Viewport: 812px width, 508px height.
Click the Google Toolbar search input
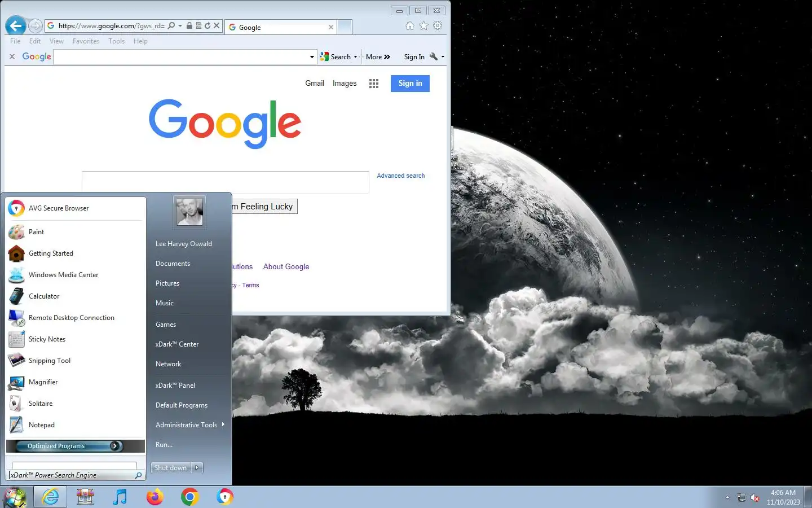181,57
